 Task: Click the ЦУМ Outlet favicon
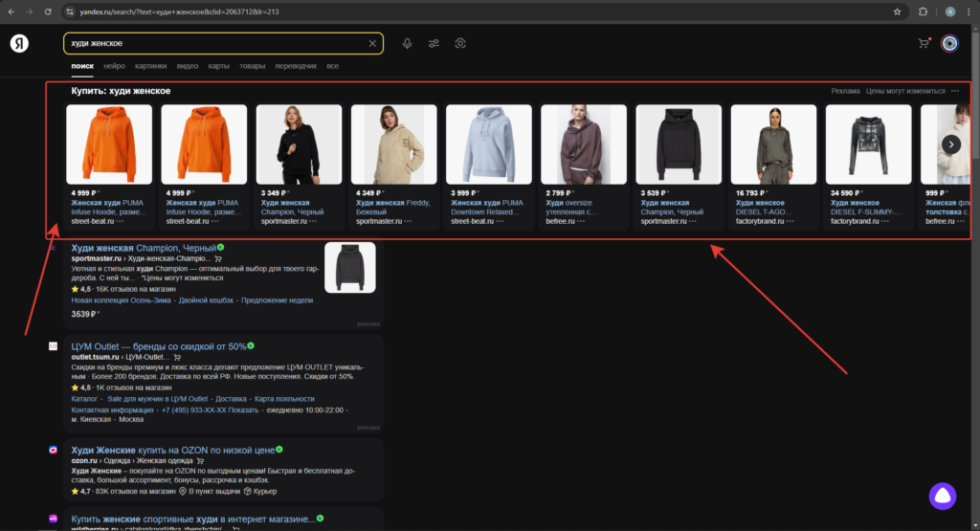[54, 346]
